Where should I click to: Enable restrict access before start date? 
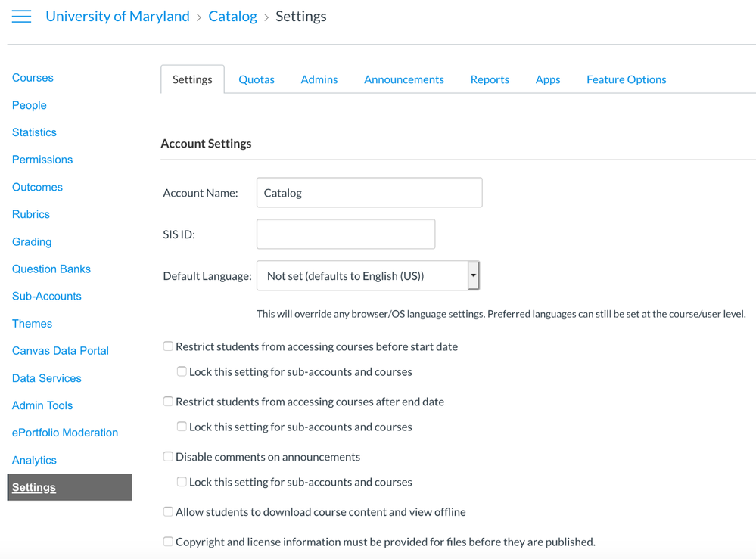168,346
